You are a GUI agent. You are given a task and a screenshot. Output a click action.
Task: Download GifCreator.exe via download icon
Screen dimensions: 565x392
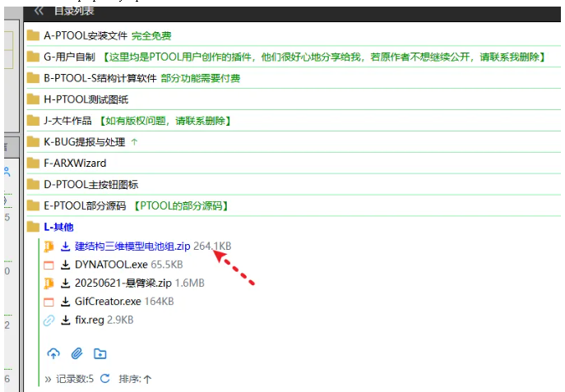(x=65, y=302)
